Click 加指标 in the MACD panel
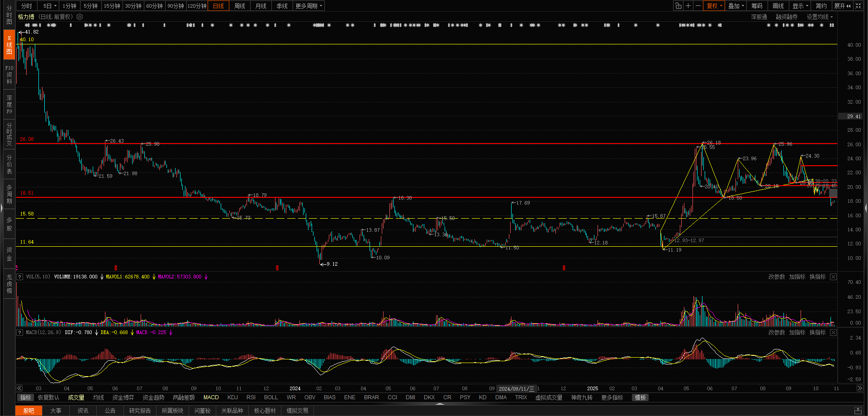This screenshot has width=868, height=416. [797, 332]
